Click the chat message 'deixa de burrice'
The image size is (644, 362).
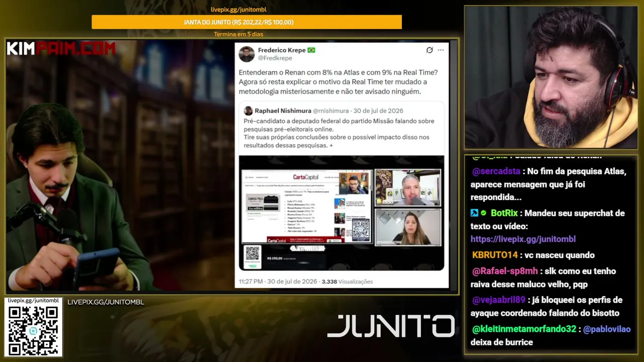tap(502, 342)
